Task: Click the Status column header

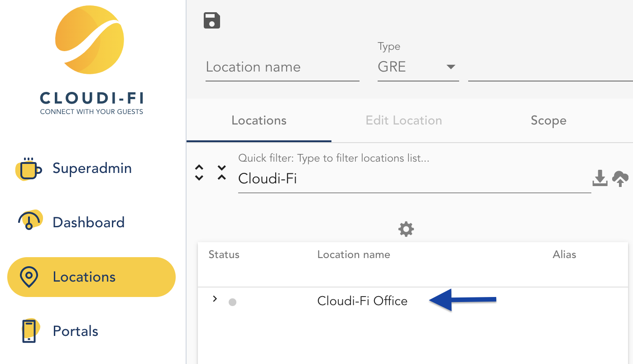Action: point(224,254)
